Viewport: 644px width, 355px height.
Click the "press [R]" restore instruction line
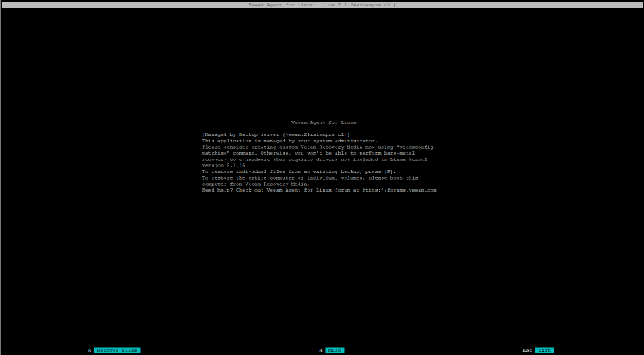299,171
